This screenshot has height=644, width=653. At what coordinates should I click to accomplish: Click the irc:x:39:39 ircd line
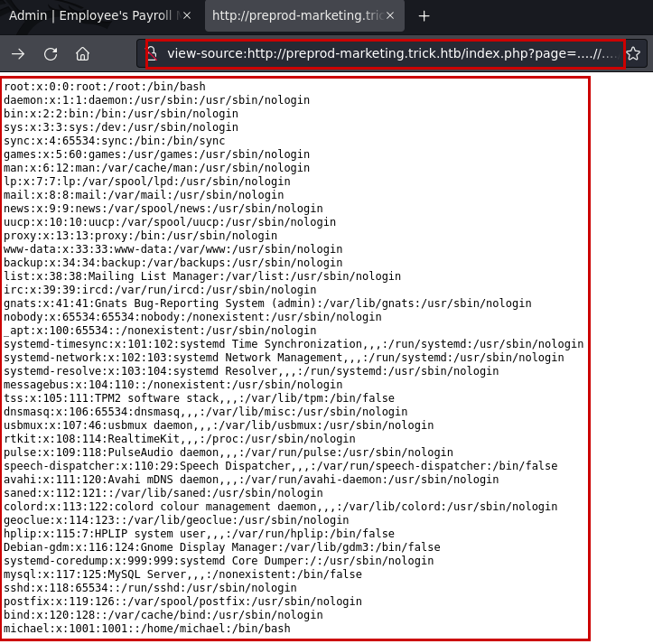tap(160, 290)
